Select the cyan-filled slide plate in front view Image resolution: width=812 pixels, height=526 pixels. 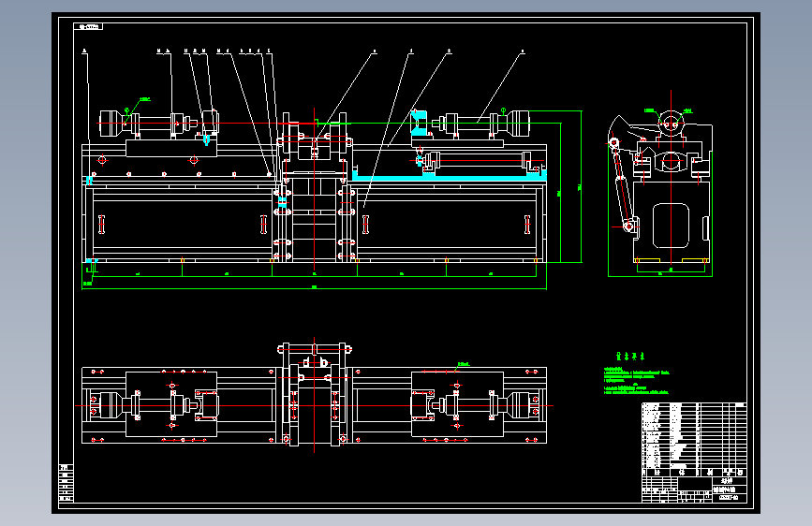[449, 178]
